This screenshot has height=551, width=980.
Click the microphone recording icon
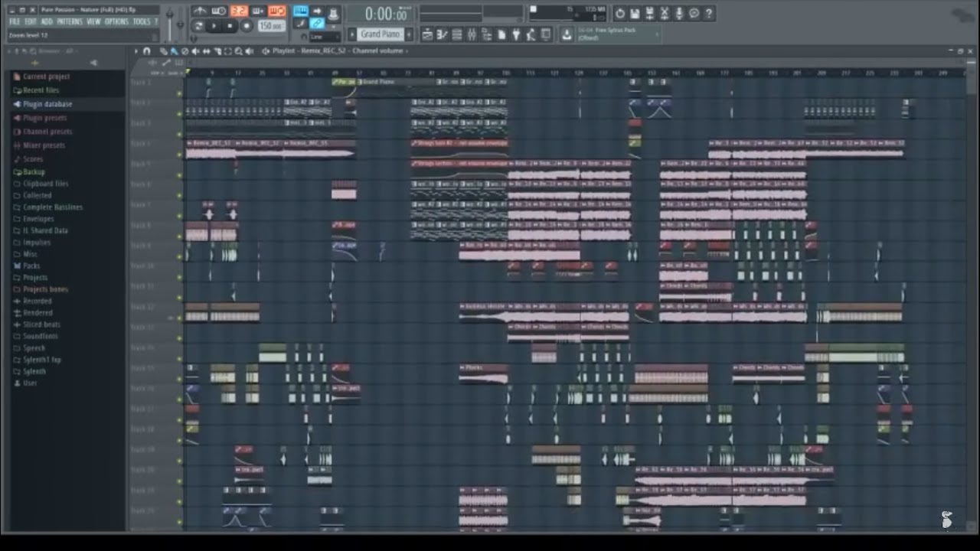coord(679,13)
